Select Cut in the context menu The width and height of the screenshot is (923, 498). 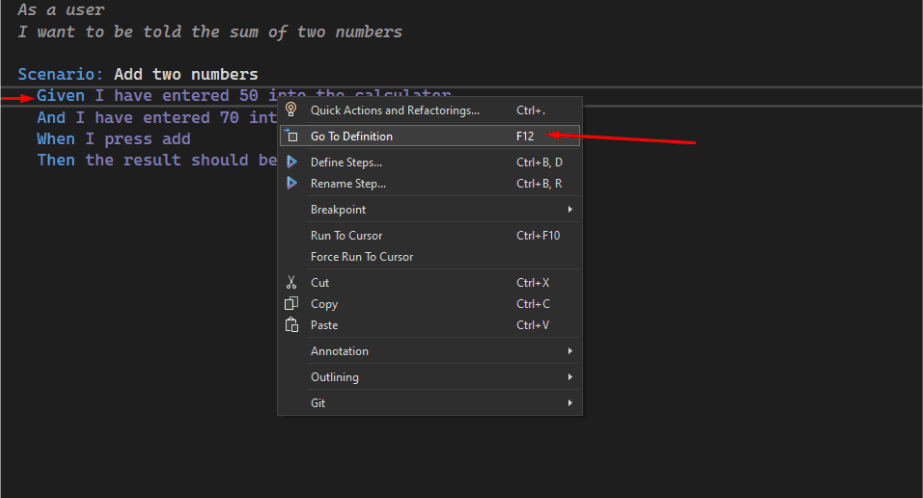(430, 283)
